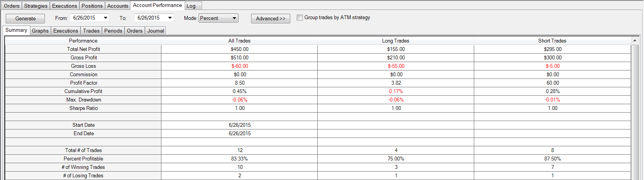This screenshot has height=180, width=644.
Task: Open the From date dropdown arrow
Action: coord(105,18)
